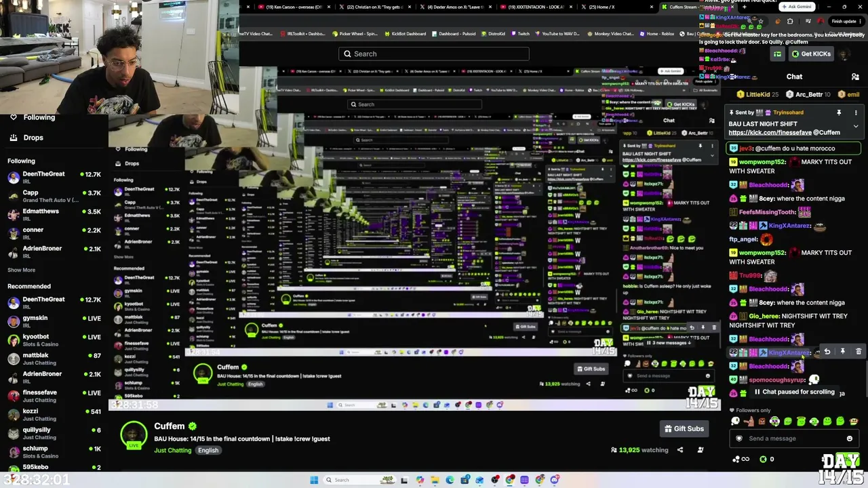868x488 pixels.
Task: Reply to the hovered KingXAntarez message
Action: tap(827, 352)
